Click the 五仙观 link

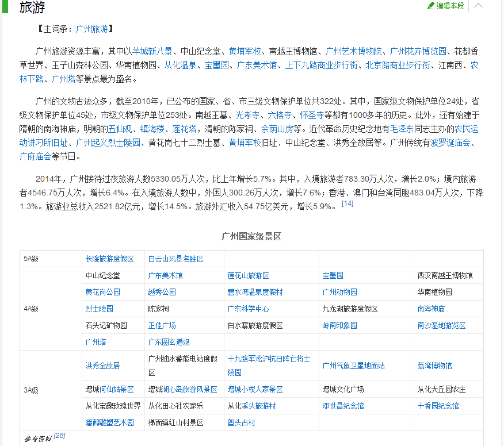120,129
